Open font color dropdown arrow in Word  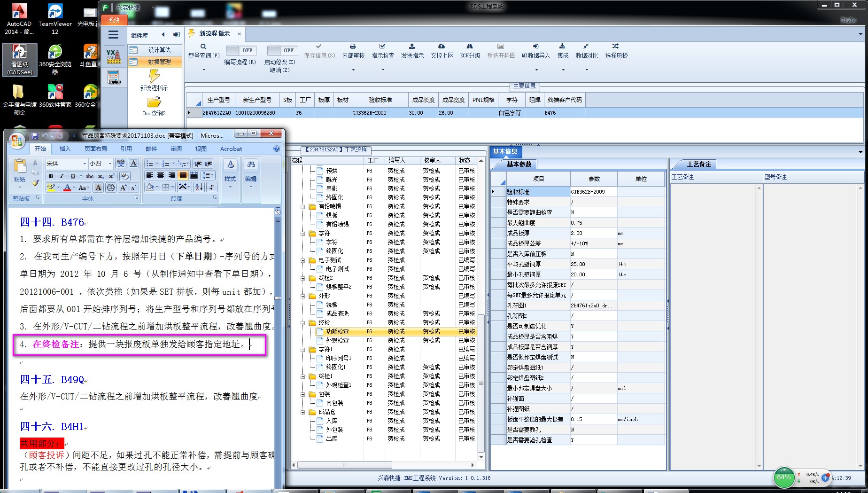[74, 188]
